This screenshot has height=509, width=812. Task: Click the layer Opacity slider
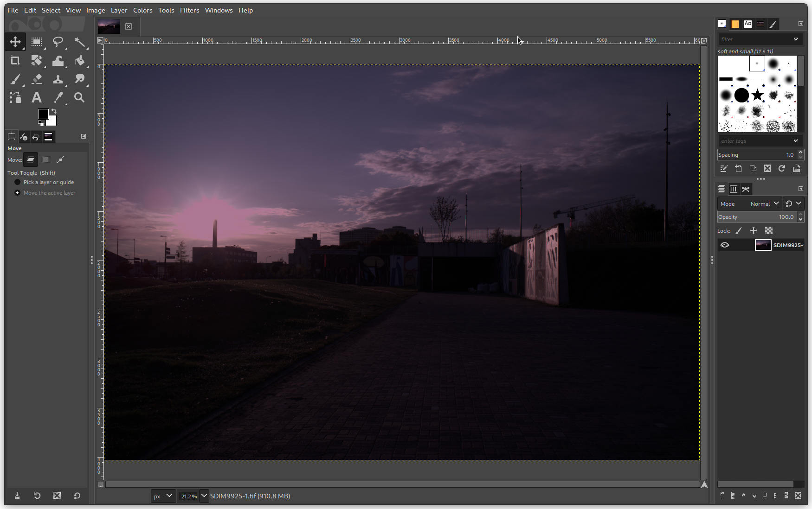pyautogui.click(x=756, y=217)
